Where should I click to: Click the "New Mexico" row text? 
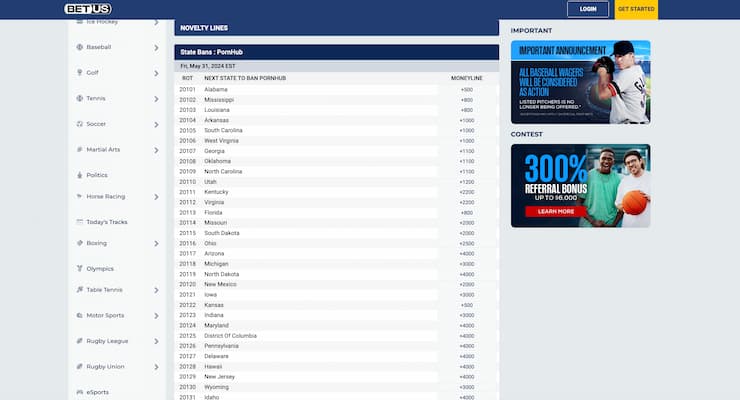click(220, 284)
